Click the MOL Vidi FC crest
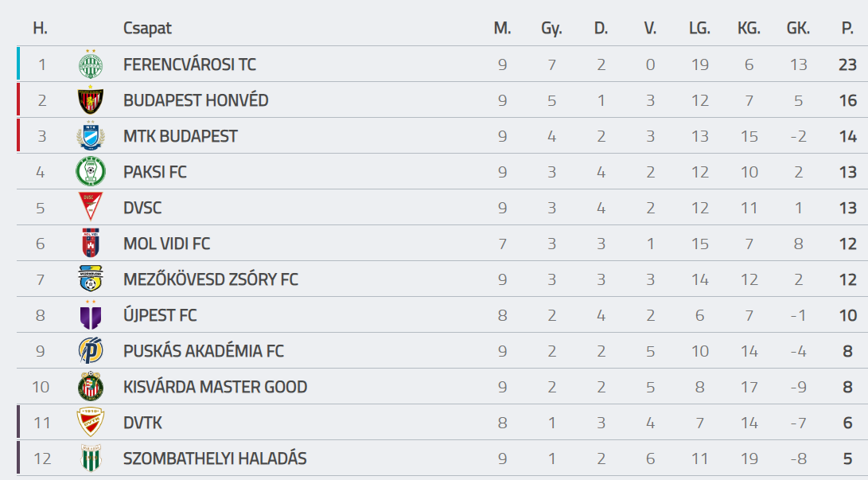The image size is (868, 480). pyautogui.click(x=90, y=243)
